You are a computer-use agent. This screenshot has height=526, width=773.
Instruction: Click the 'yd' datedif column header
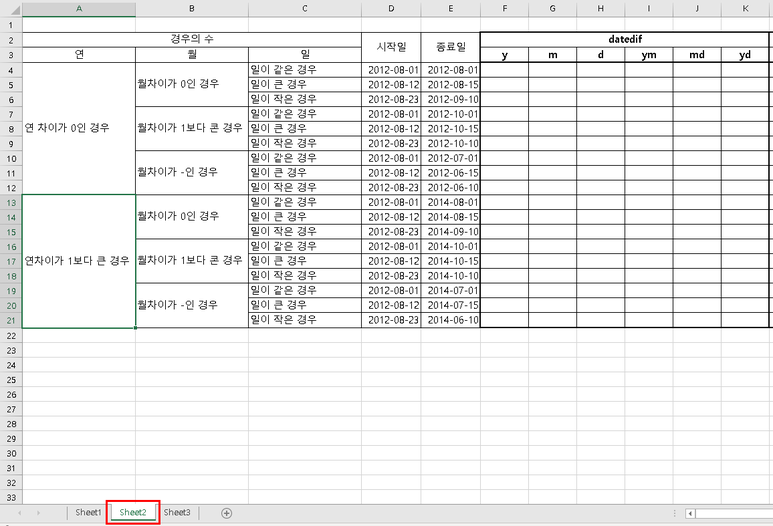[745, 55]
